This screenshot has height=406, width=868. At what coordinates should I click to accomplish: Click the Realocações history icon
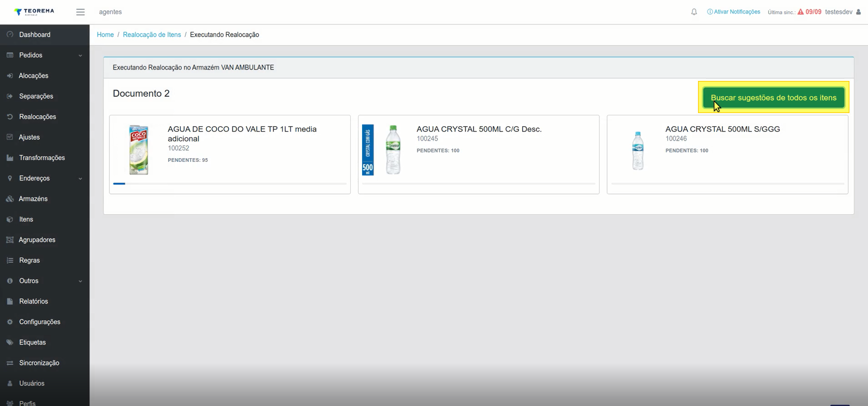10,117
